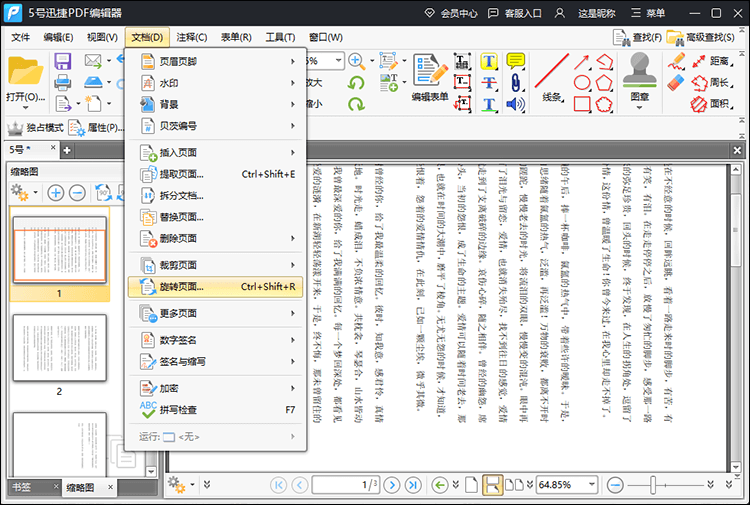Choose 旋转页面 from the document menu
750x505 pixels.
[x=216, y=287]
